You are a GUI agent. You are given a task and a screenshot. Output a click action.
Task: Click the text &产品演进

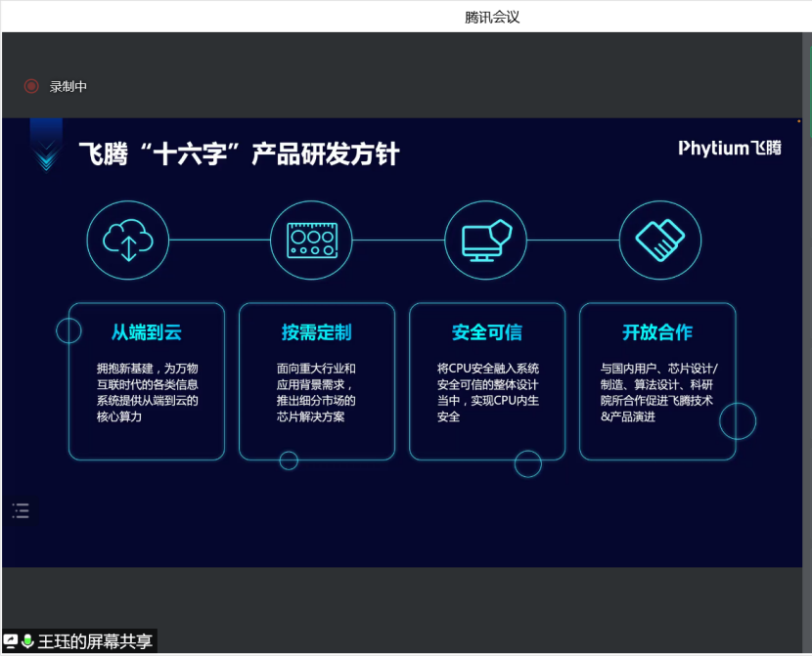click(628, 416)
